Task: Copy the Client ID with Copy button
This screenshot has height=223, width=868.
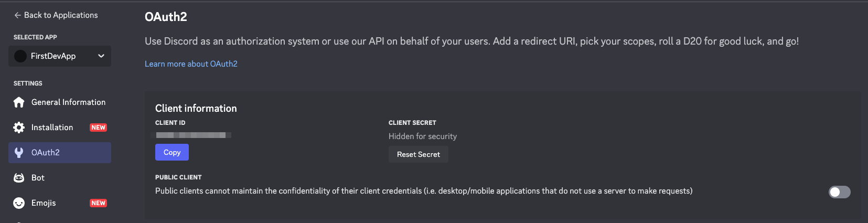Action: [172, 152]
